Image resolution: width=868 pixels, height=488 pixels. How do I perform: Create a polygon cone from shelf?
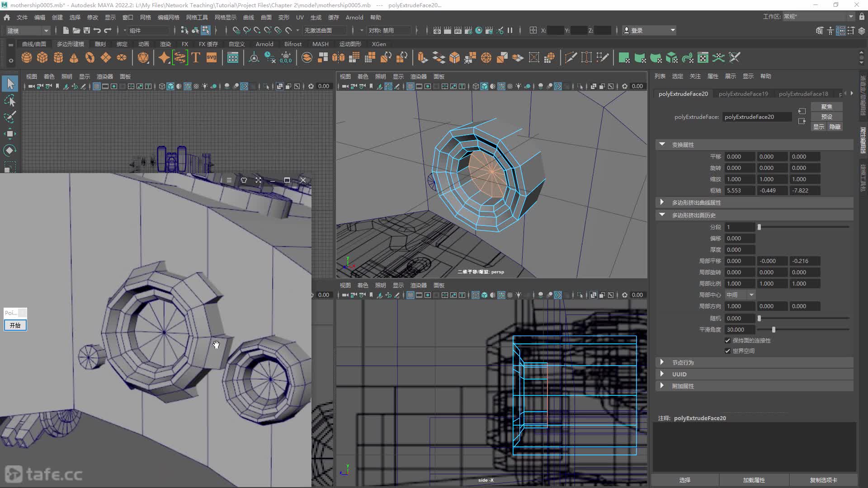click(74, 58)
